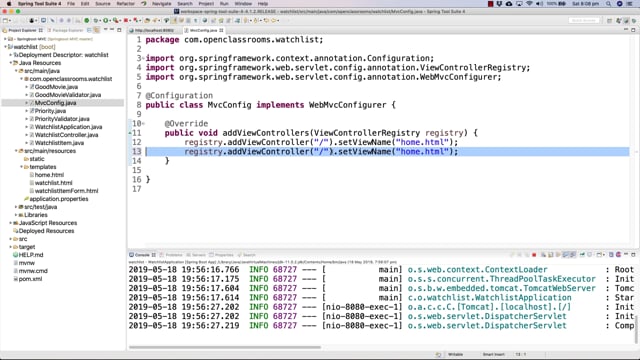Image resolution: width=640 pixels, height=360 pixels.
Task: Switch to the Problems tab
Action: click(171, 255)
